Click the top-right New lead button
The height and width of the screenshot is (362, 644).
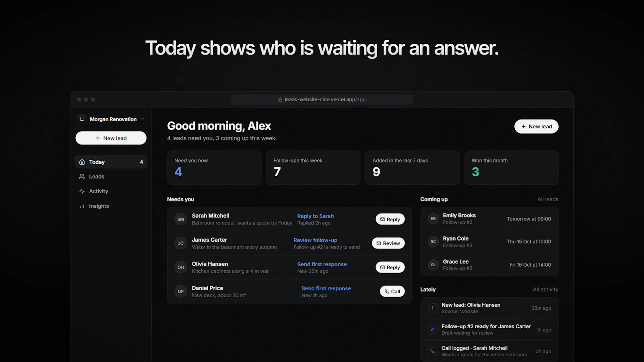click(x=536, y=126)
